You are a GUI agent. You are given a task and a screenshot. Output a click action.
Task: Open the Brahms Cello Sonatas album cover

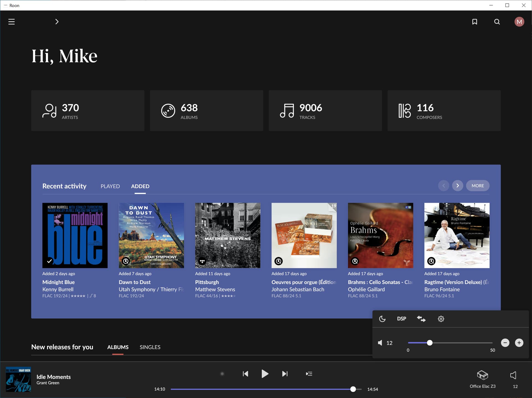(380, 235)
